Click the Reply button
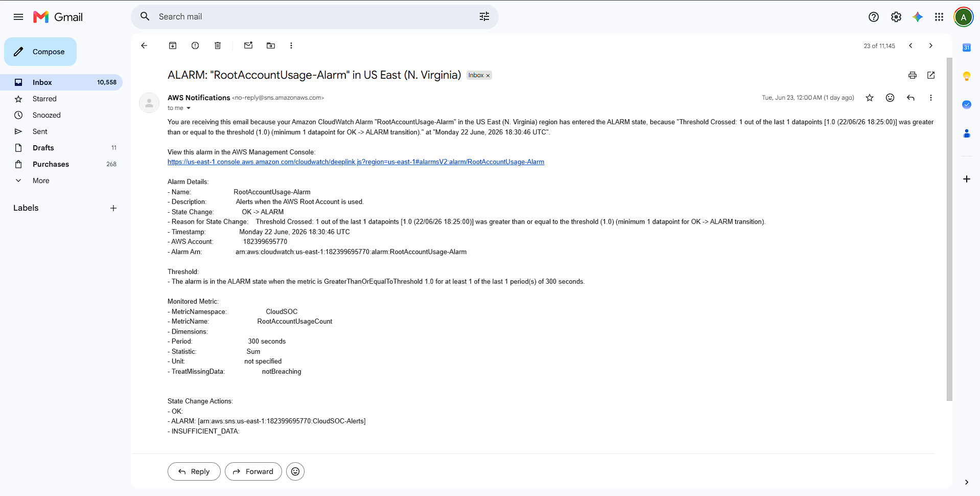 [194, 471]
